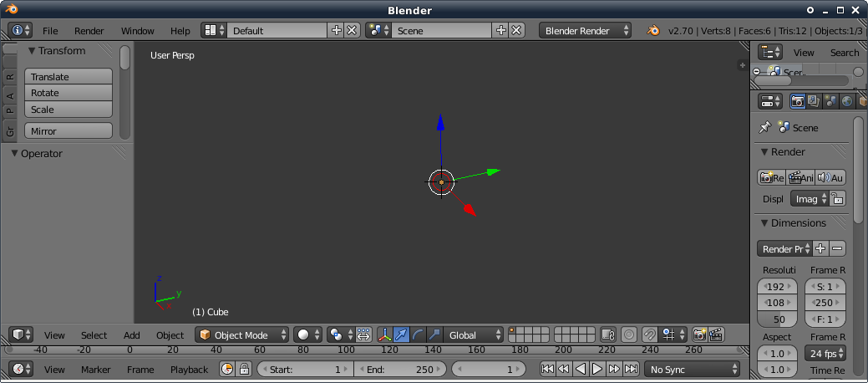Switch to the A tool shelf tab
This screenshot has width=868, height=383.
click(x=9, y=94)
